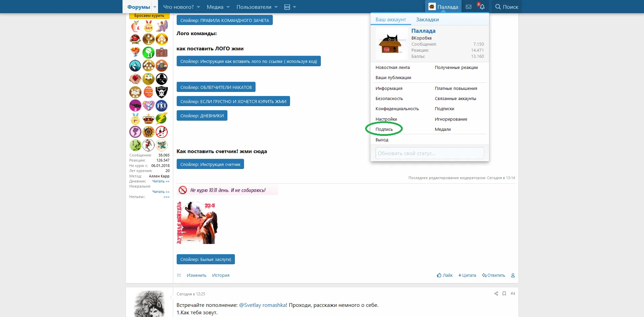Click the wolf and woman signature image

[197, 223]
